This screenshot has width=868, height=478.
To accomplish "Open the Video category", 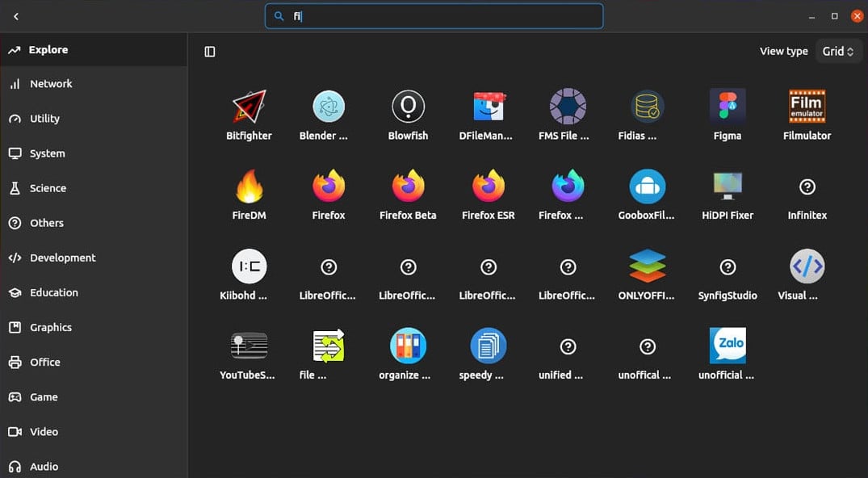I will coord(94,431).
